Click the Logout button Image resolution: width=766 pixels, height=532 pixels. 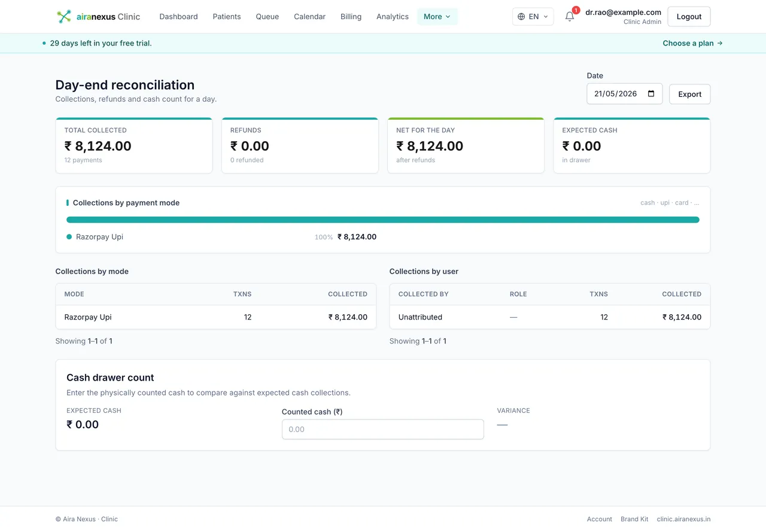tap(689, 17)
